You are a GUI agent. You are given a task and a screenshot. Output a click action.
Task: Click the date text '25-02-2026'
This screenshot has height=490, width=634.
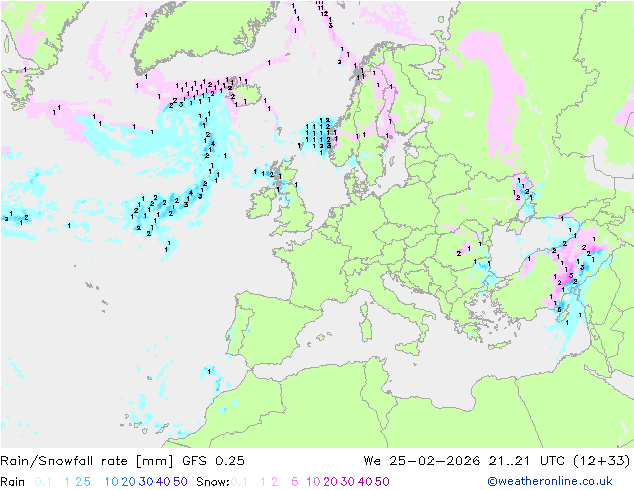(435, 461)
